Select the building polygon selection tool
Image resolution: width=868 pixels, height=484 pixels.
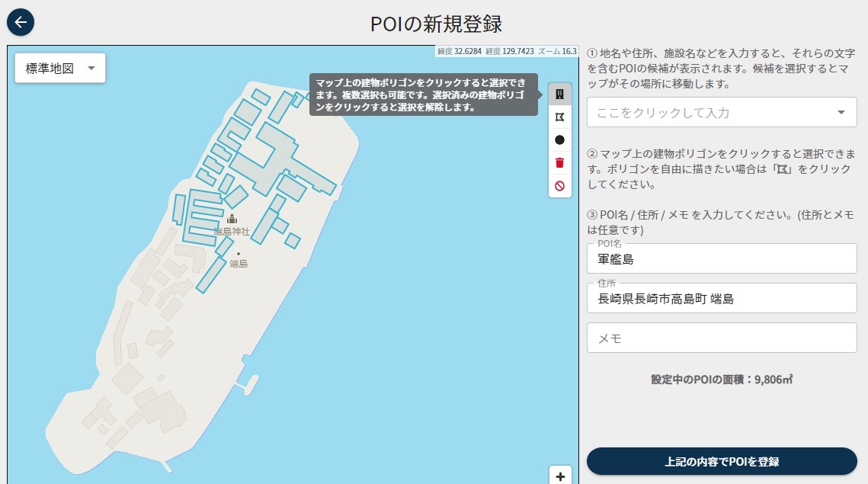(x=559, y=95)
